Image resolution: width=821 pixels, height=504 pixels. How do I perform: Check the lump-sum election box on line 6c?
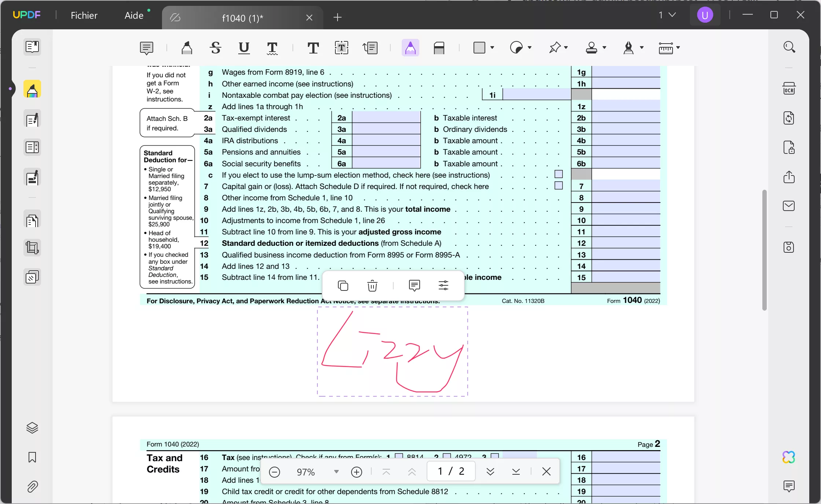[x=558, y=174]
